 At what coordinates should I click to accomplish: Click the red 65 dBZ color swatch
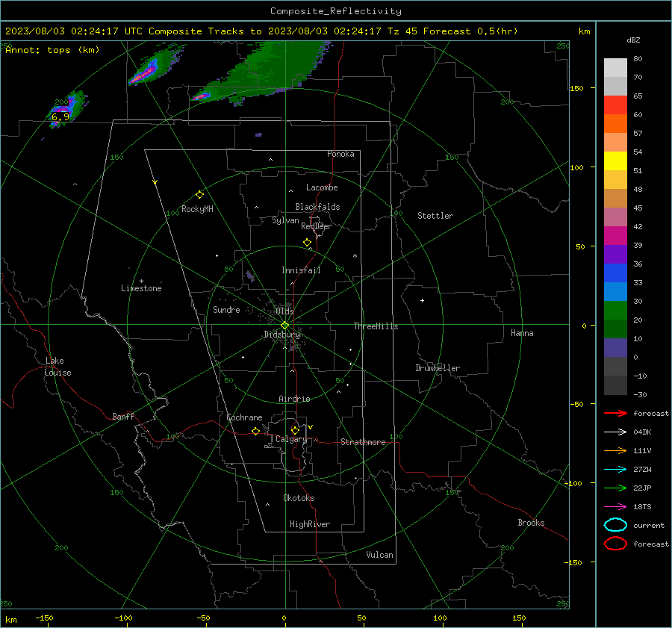point(615,105)
